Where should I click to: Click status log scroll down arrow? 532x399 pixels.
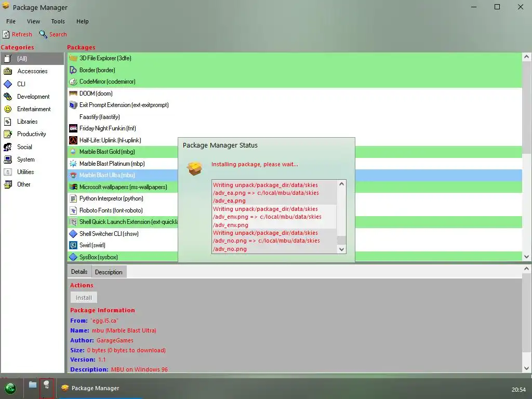coord(342,249)
